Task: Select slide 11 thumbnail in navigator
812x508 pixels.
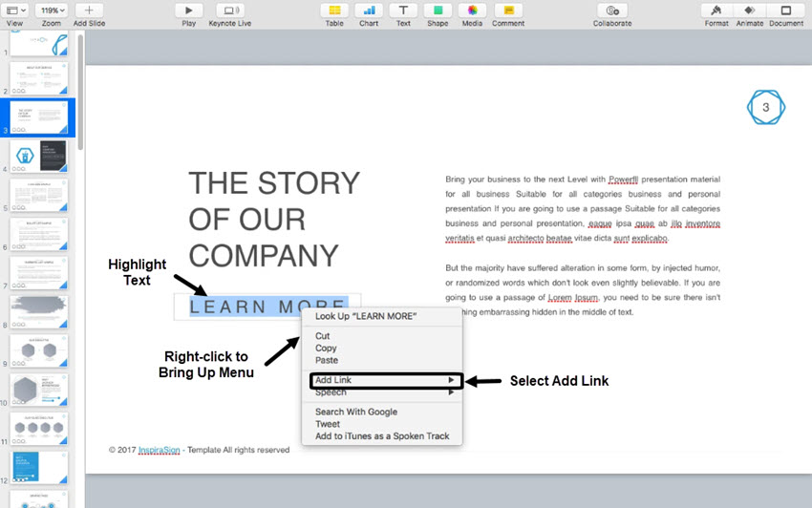Action: click(39, 429)
